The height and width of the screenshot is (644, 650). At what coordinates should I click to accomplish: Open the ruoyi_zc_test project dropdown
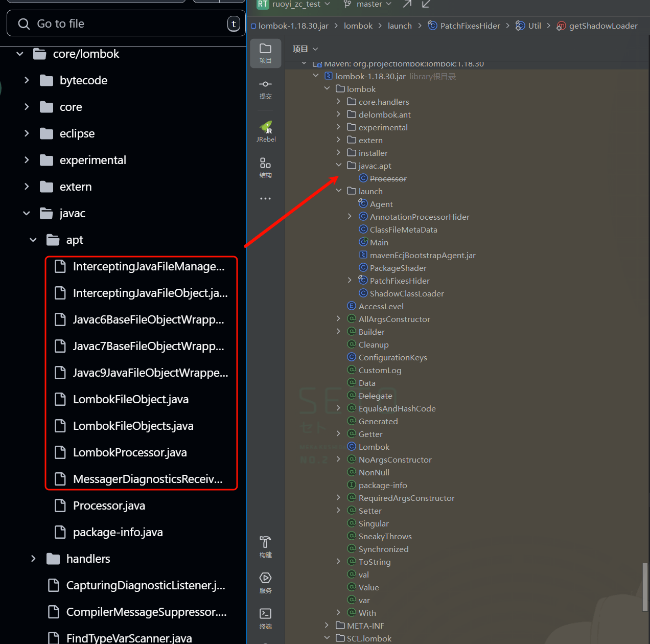coord(301,4)
